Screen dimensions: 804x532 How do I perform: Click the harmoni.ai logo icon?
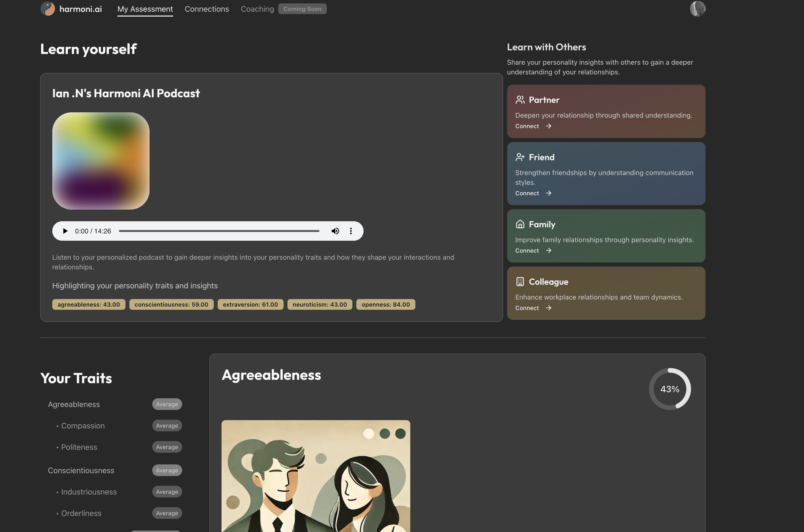tap(48, 9)
